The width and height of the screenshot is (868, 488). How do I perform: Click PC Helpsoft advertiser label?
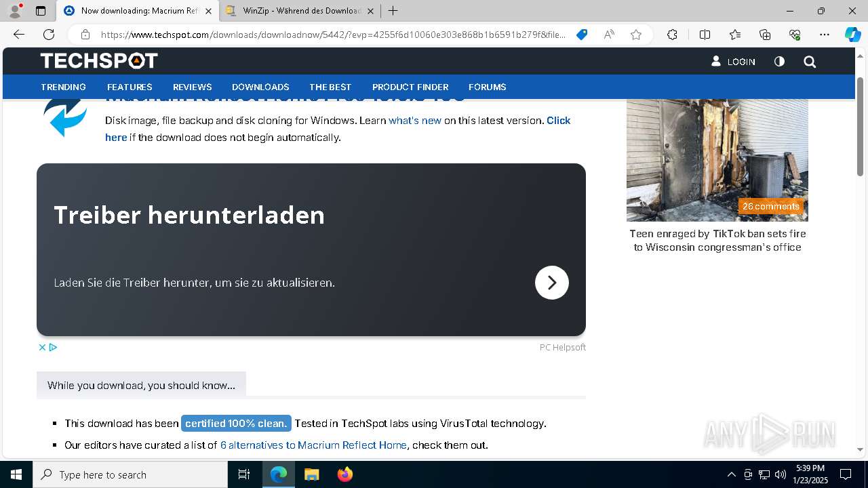(x=563, y=347)
